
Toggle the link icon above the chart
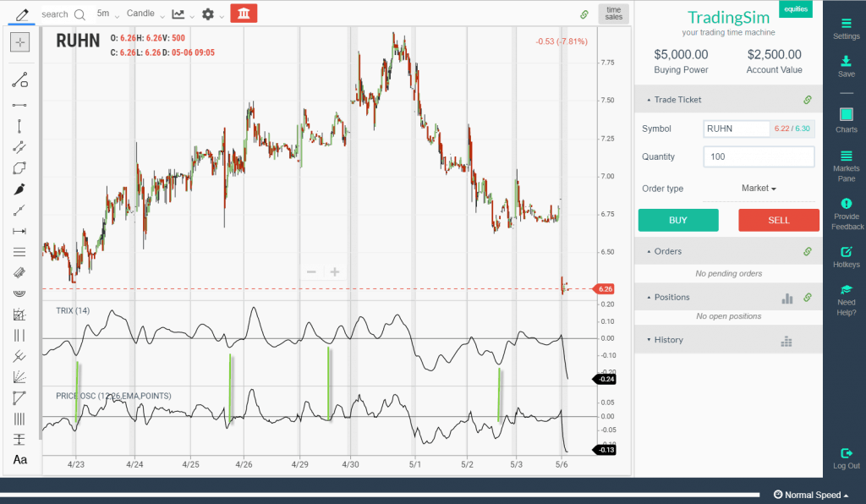point(584,14)
